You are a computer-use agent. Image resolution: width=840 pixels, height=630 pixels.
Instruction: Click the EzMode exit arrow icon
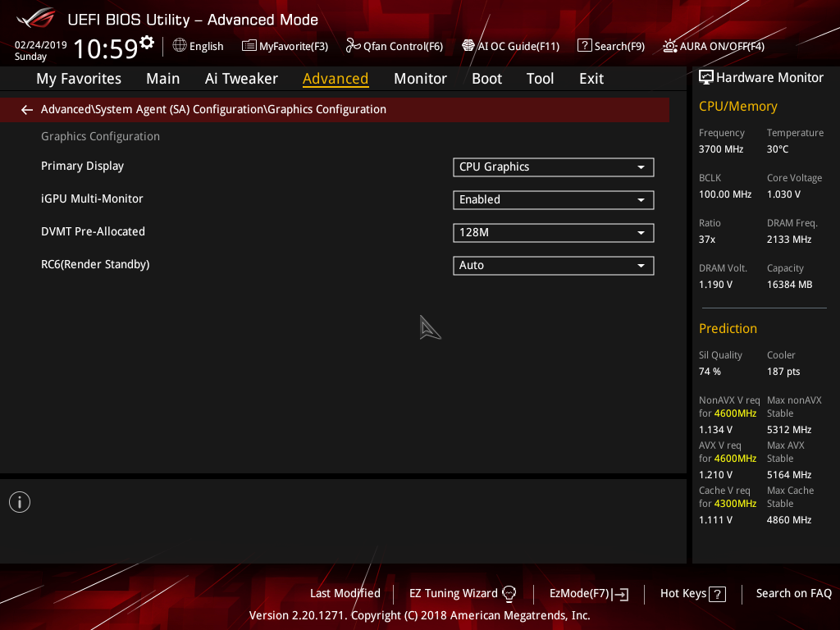(x=620, y=594)
